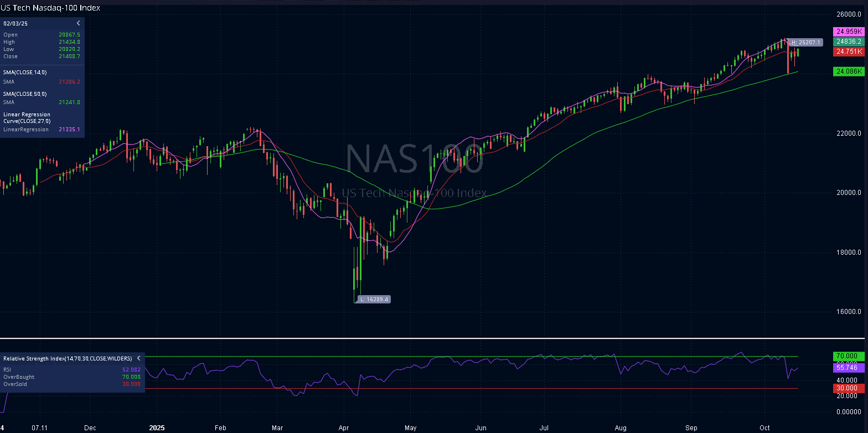
Task: Select the SMA(CLOSE,14,0) indicator label
Action: point(25,72)
